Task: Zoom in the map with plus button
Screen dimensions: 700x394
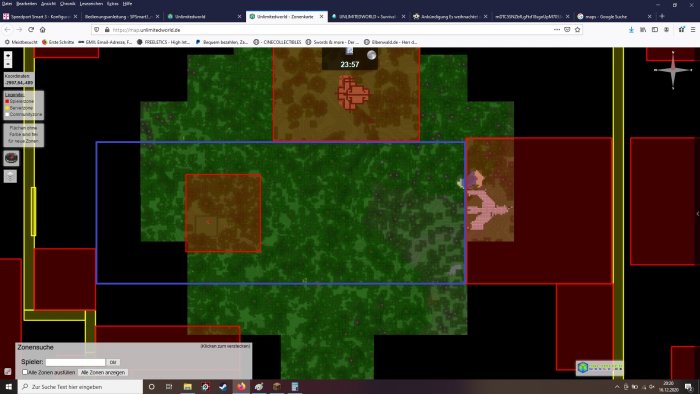Action: (8, 56)
